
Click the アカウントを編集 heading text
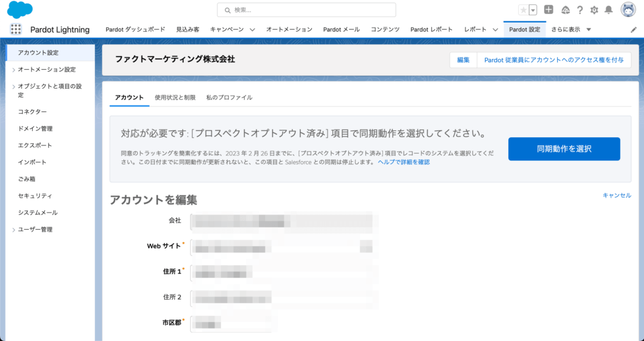(153, 200)
